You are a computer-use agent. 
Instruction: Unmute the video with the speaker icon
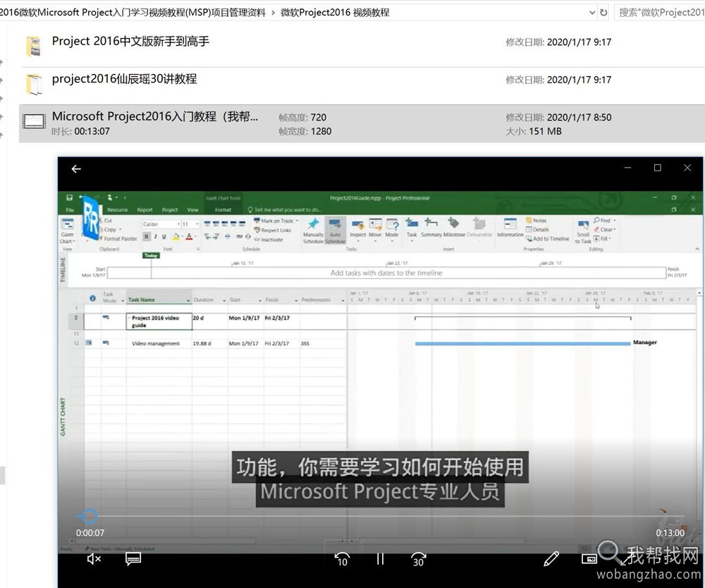tap(94, 559)
